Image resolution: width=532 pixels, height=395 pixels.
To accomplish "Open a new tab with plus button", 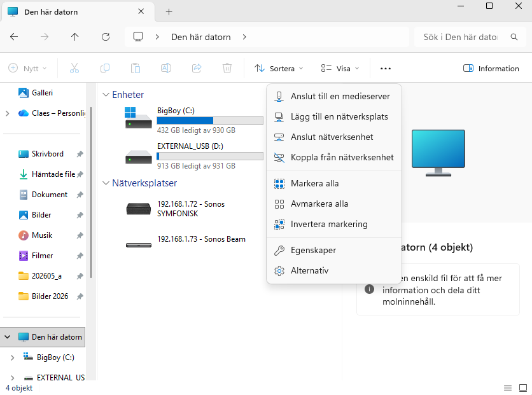I will click(169, 12).
